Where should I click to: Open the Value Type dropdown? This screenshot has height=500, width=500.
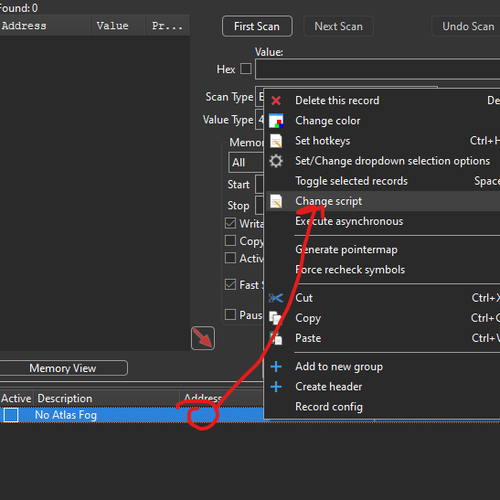(259, 120)
